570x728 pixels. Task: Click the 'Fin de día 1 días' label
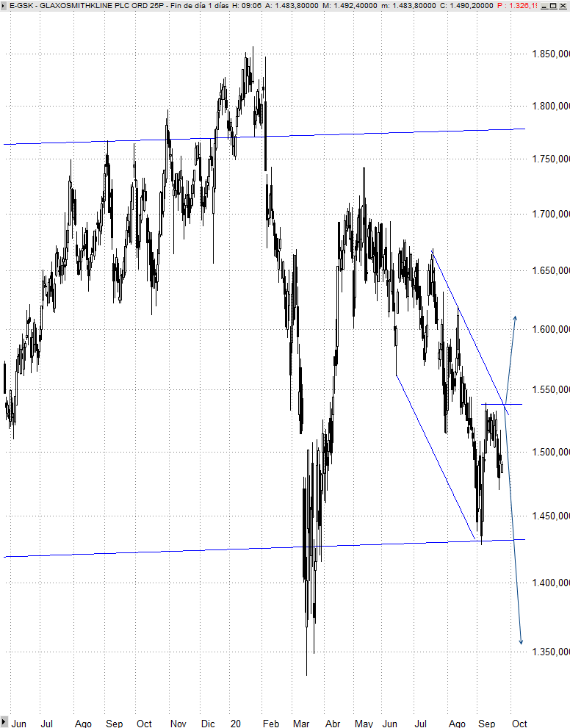200,6
